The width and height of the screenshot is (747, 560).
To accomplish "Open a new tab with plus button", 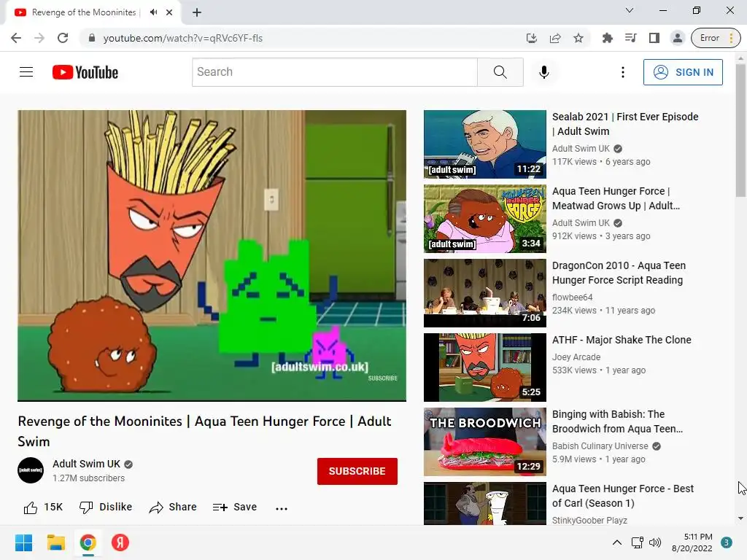I will (x=197, y=12).
